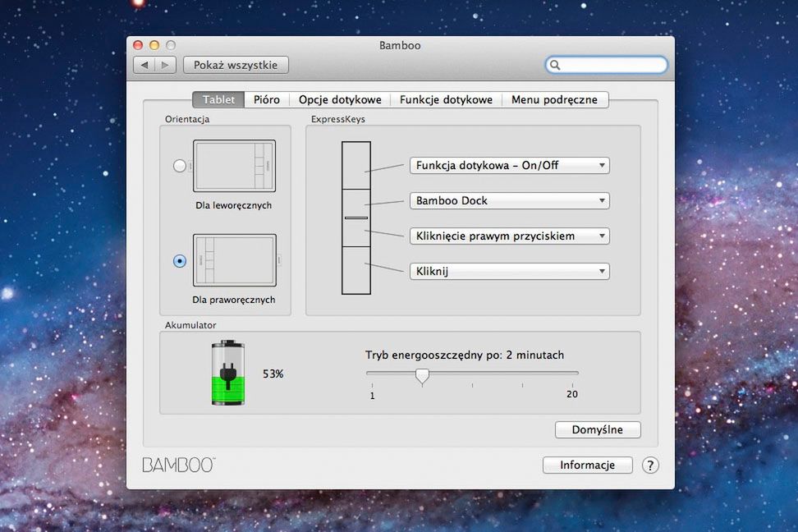Click the slider track near 20
Screen dimensions: 798x532
[571, 374]
